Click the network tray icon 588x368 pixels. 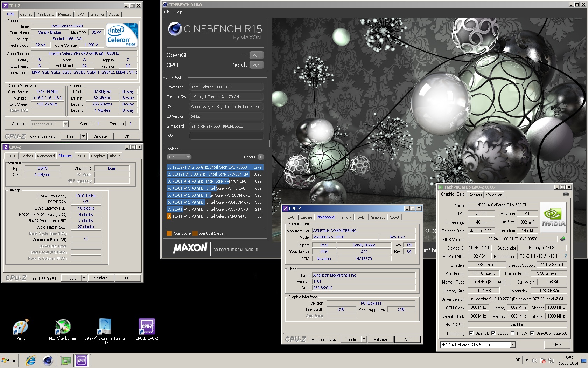pyautogui.click(x=551, y=361)
